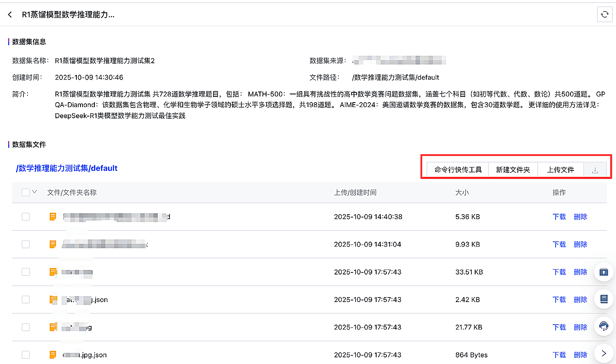Screen dimensions: 616x364
Task: Delete the 5.36 KB file
Action: [x=580, y=217]
